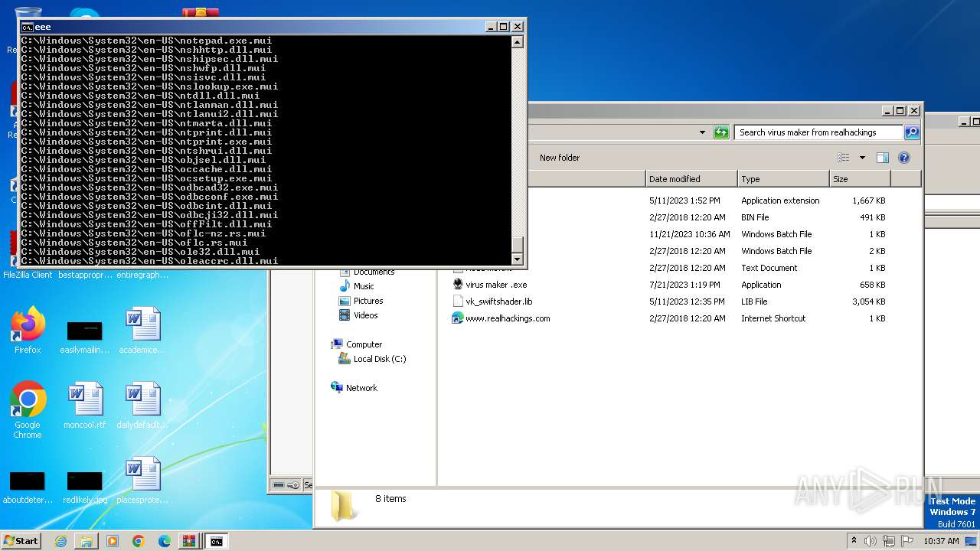980x551 pixels.
Task: Select Local Disk (C:) in navigation pane
Action: tap(380, 359)
